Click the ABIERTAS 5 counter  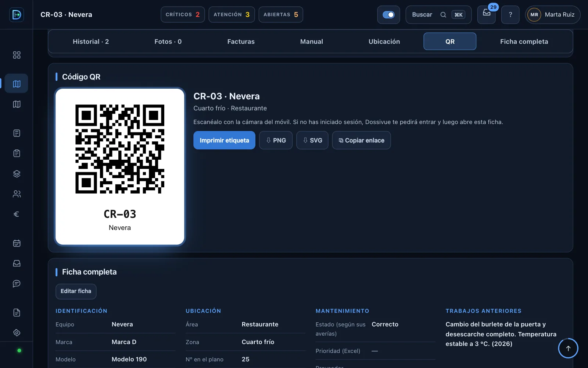[281, 15]
